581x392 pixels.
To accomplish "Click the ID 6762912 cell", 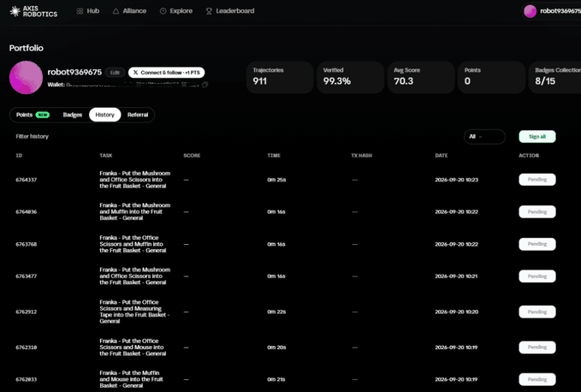I will point(27,312).
